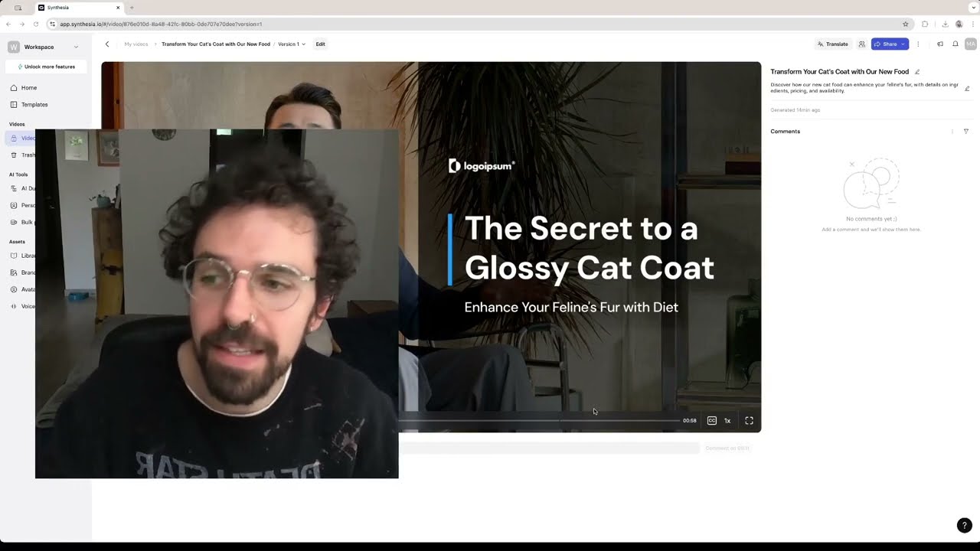Click the browser back arrow
This screenshot has width=980, height=551.
tap(8, 24)
